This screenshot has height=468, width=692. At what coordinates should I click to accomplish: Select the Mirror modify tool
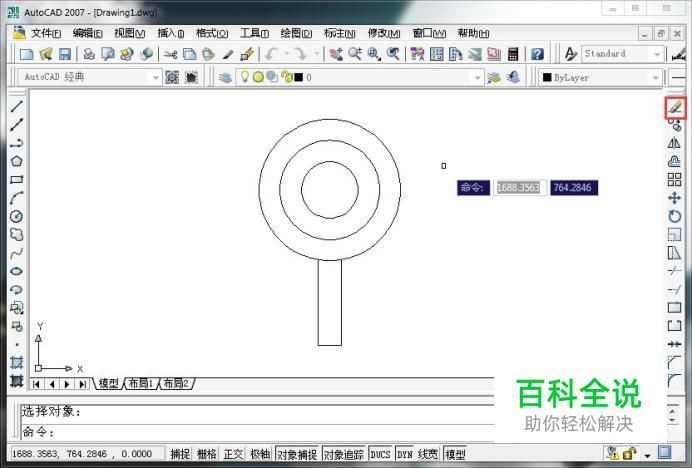coord(674,143)
